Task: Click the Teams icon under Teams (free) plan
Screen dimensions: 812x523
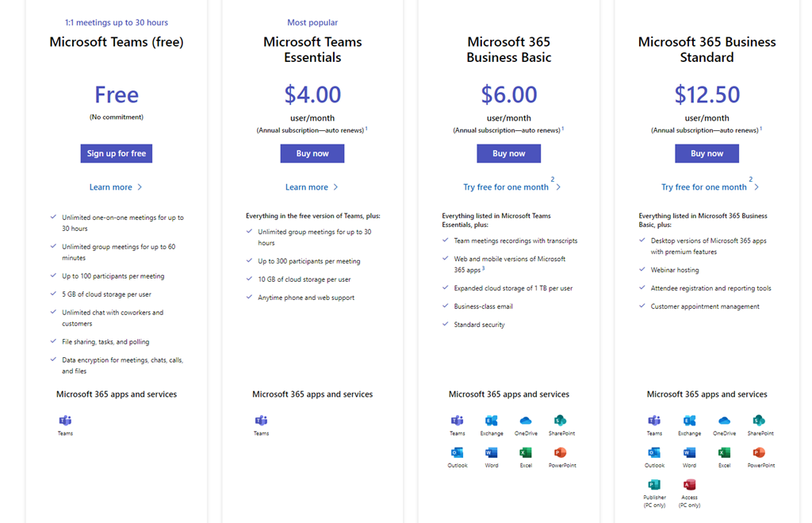Action: point(65,421)
